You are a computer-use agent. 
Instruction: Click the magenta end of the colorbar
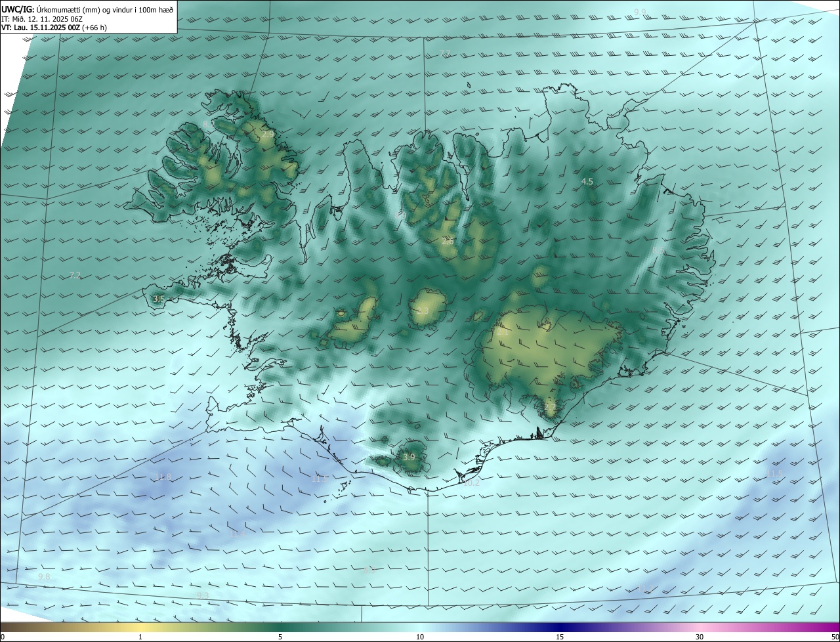(827, 627)
